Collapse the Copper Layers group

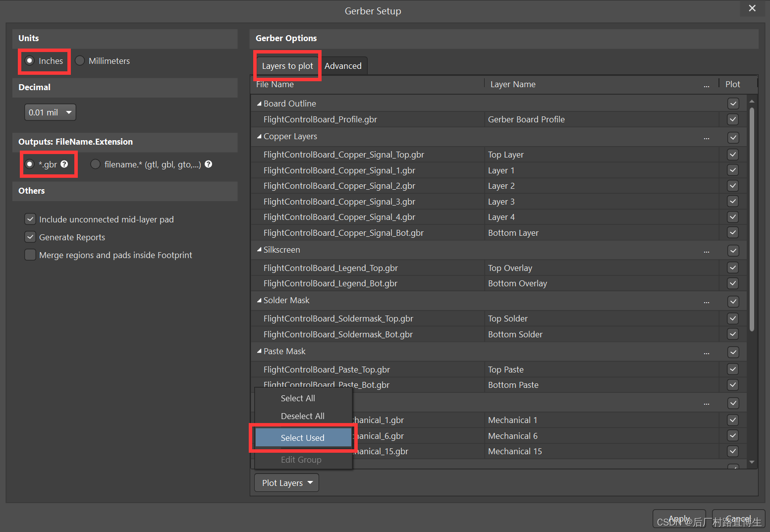[259, 136]
